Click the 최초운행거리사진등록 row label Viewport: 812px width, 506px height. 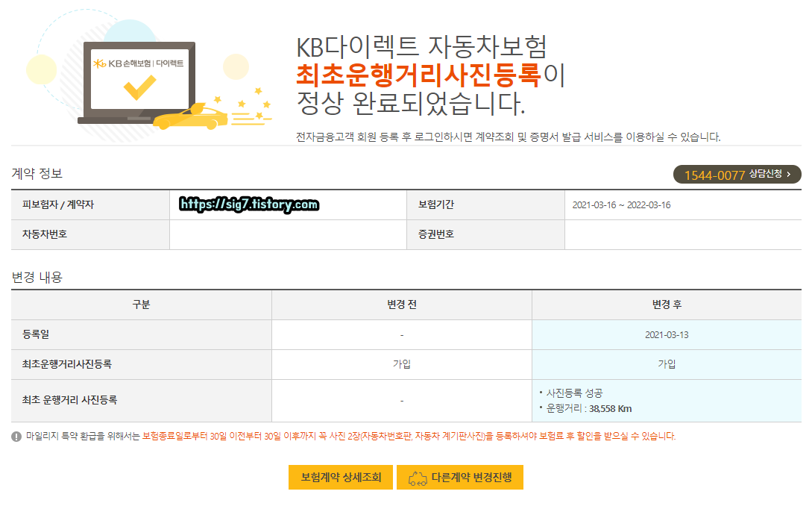(x=67, y=364)
